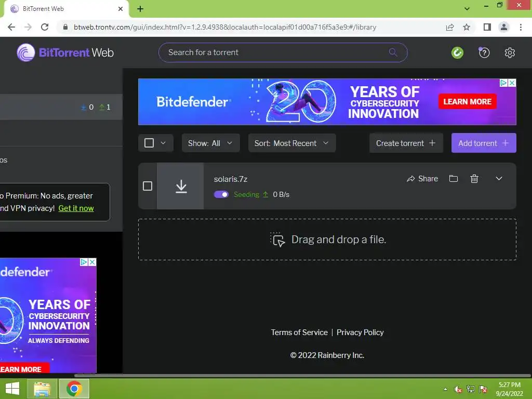Delete solaris.7z with the trash icon
532x399 pixels.
coord(474,179)
